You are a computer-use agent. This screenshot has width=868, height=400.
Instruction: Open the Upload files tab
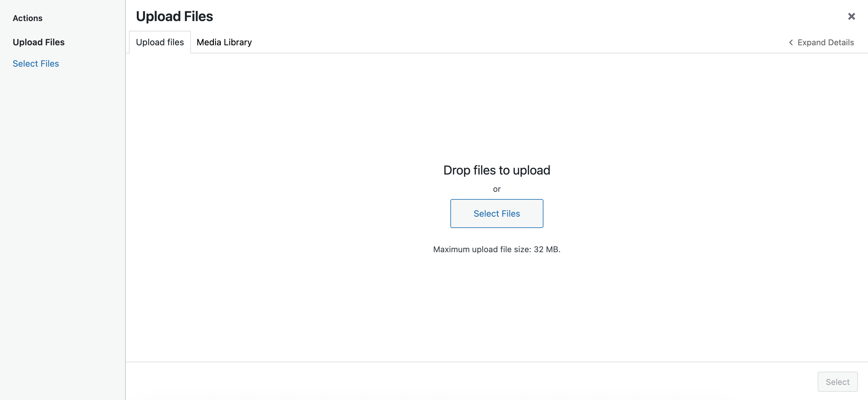160,42
